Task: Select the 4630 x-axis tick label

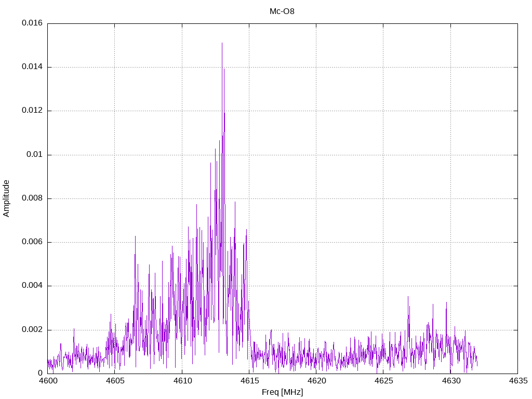Action: pos(450,381)
